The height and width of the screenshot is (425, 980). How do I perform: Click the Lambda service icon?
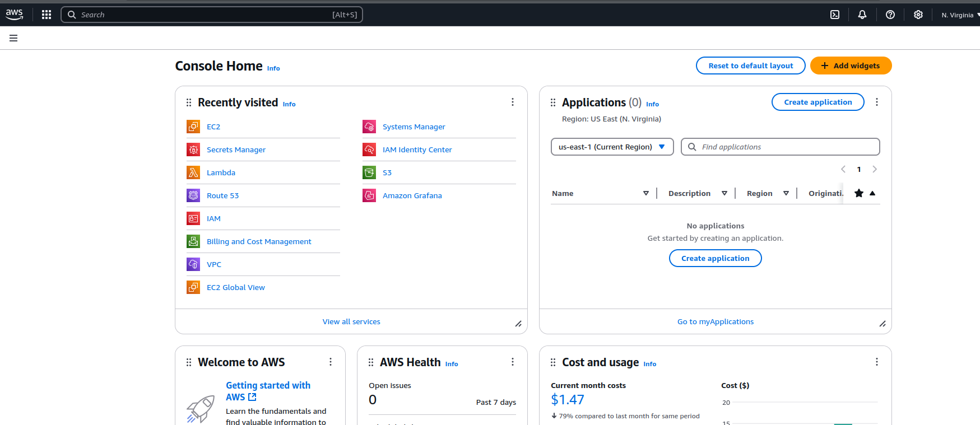tap(193, 172)
